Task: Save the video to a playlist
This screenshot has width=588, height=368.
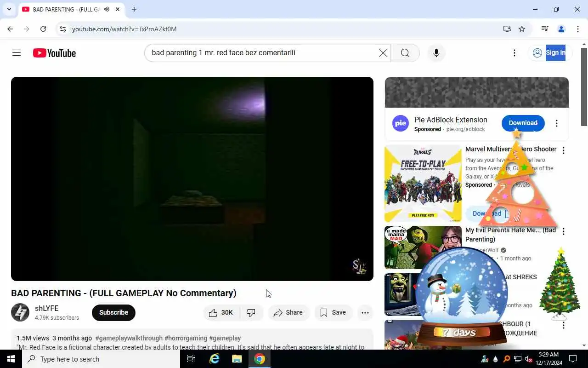Action: pos(333,313)
